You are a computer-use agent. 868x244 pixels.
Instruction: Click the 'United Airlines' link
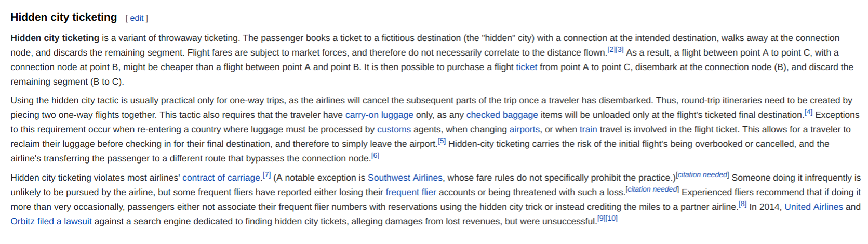(813, 207)
